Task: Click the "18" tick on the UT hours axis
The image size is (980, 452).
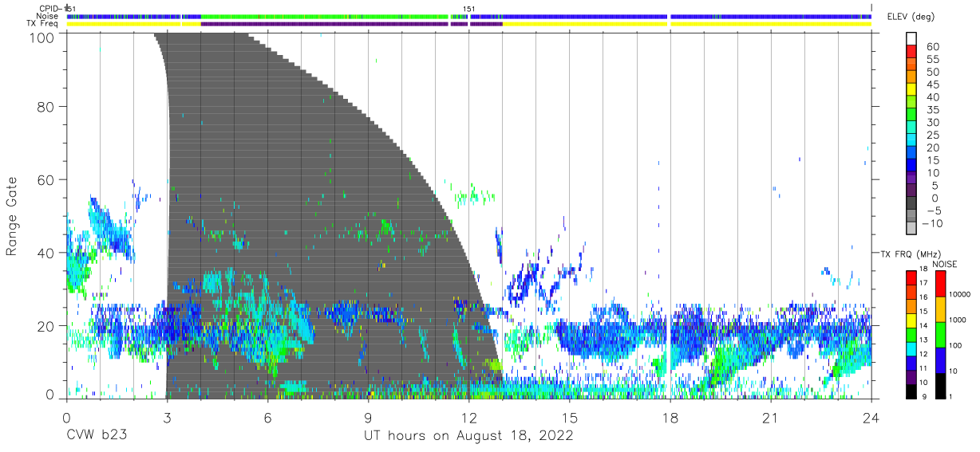Action: click(670, 418)
